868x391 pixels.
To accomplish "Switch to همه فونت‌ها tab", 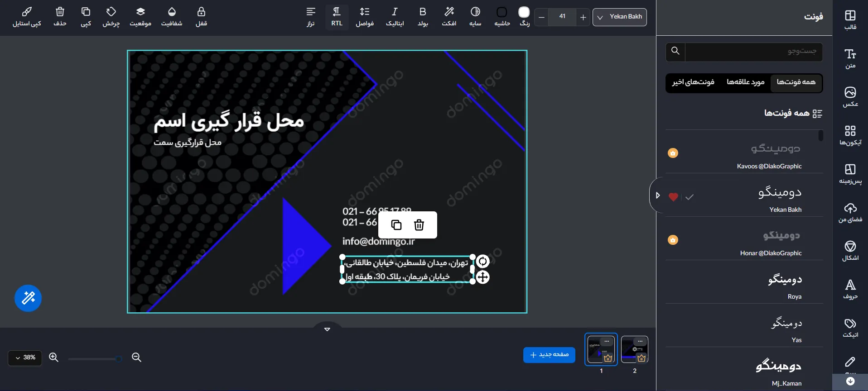I will click(x=796, y=82).
